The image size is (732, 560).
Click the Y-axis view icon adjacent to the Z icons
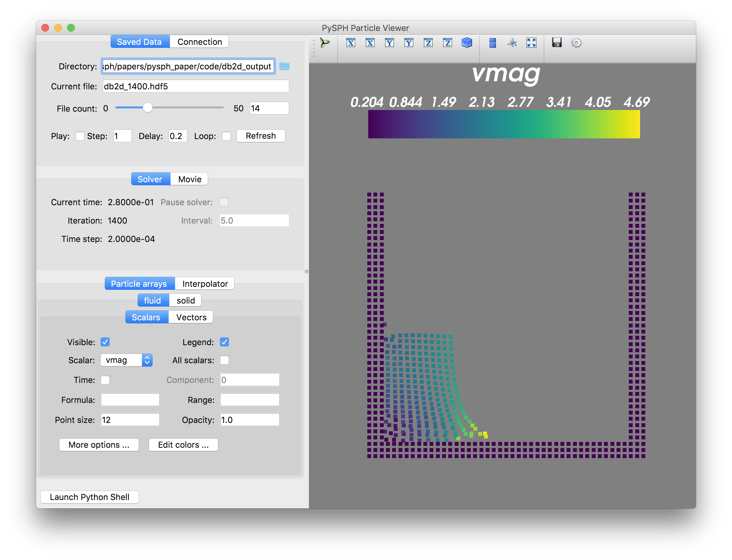click(409, 43)
